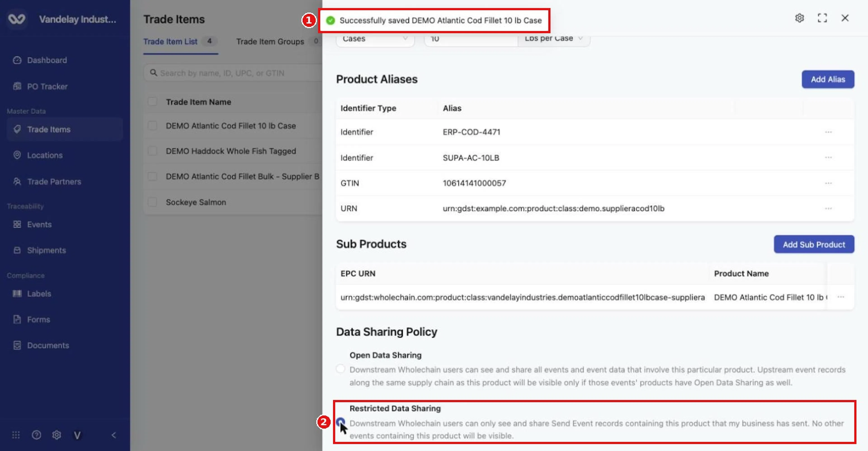The image size is (868, 451).
Task: Open the help question mark icon
Action: tap(36, 435)
